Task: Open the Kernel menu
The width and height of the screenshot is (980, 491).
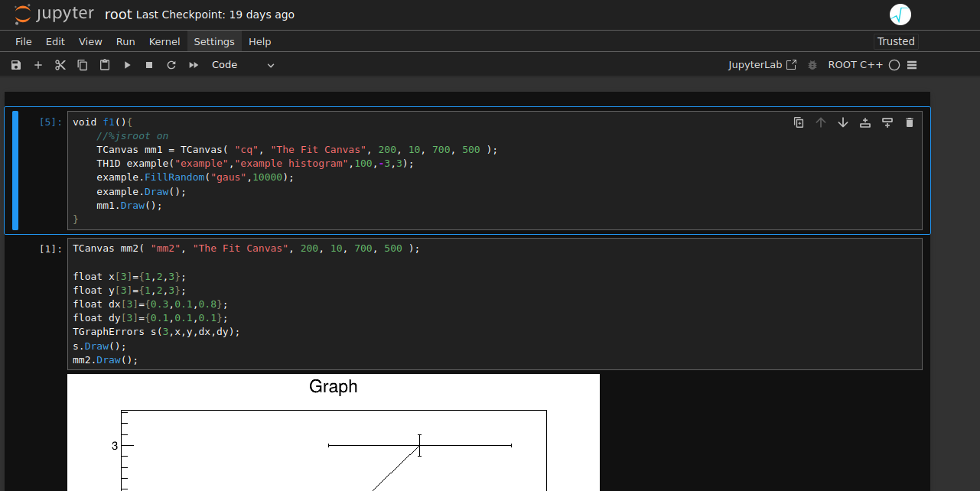Action: [164, 41]
